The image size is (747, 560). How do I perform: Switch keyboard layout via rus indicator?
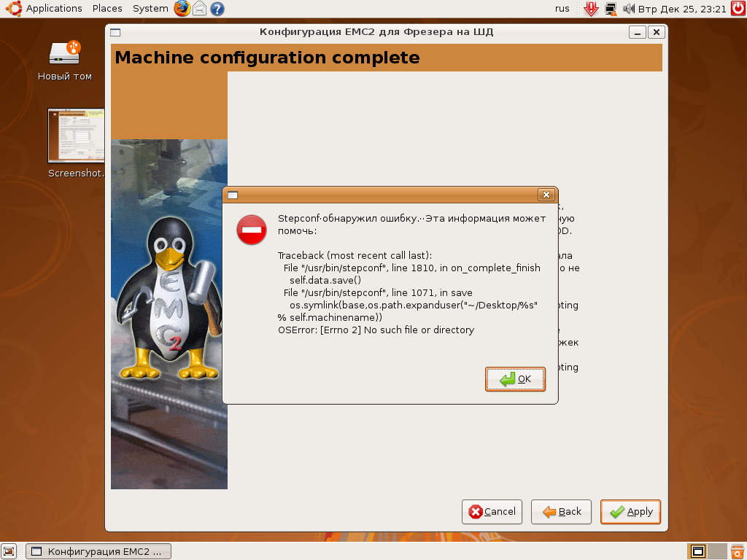[562, 9]
